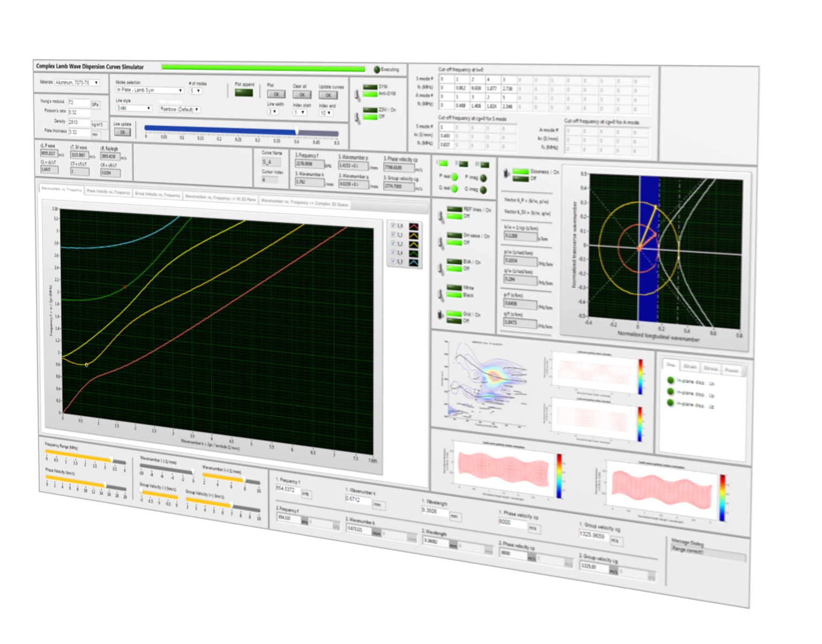Image resolution: width=822 pixels, height=644 pixels.
Task: Click the 1. Frequency f input field
Action: click(x=288, y=489)
